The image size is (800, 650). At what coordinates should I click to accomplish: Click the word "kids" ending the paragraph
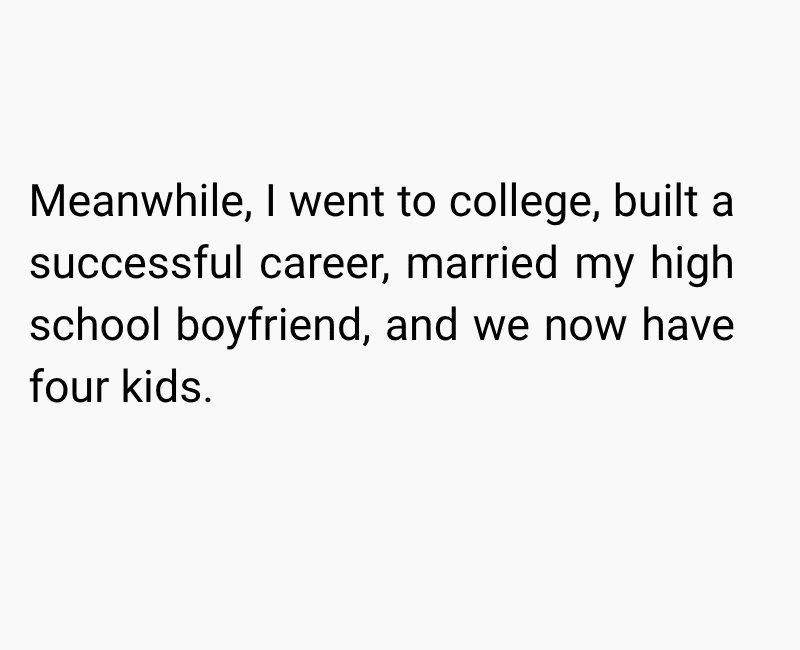[x=166, y=388]
